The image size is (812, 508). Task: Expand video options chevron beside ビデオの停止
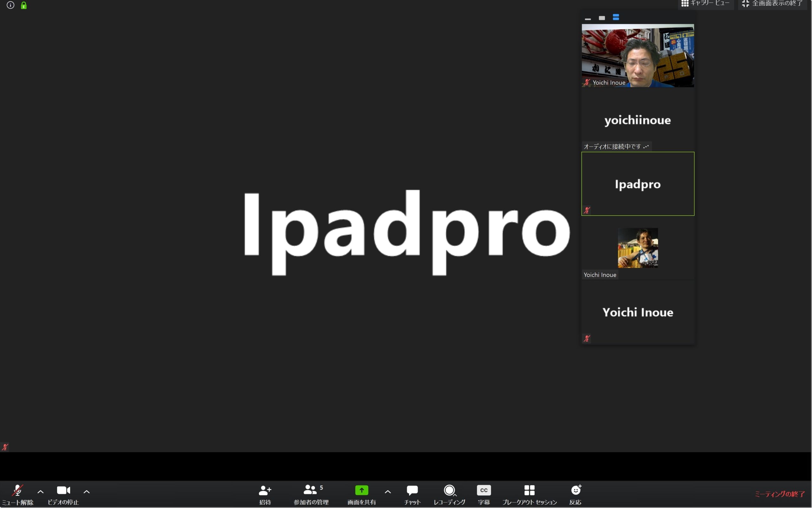point(86,492)
